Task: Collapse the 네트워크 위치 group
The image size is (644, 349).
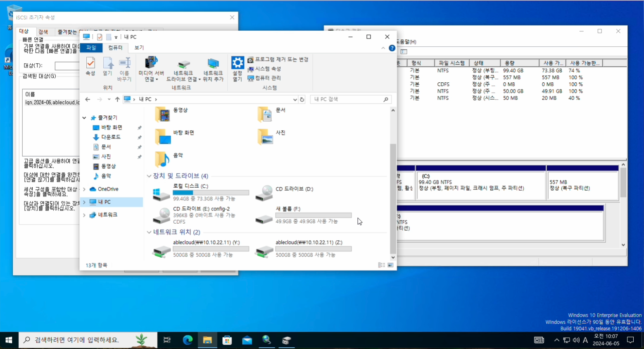Action: [x=149, y=232]
